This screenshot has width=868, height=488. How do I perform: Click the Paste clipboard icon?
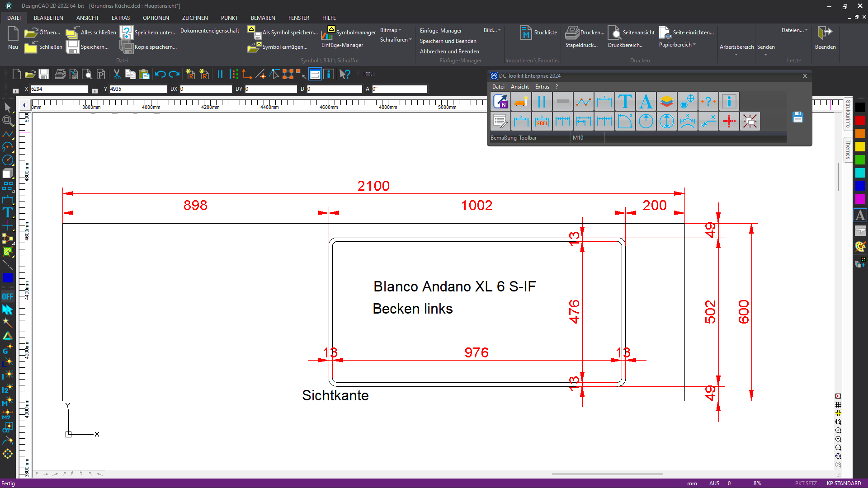coord(144,74)
